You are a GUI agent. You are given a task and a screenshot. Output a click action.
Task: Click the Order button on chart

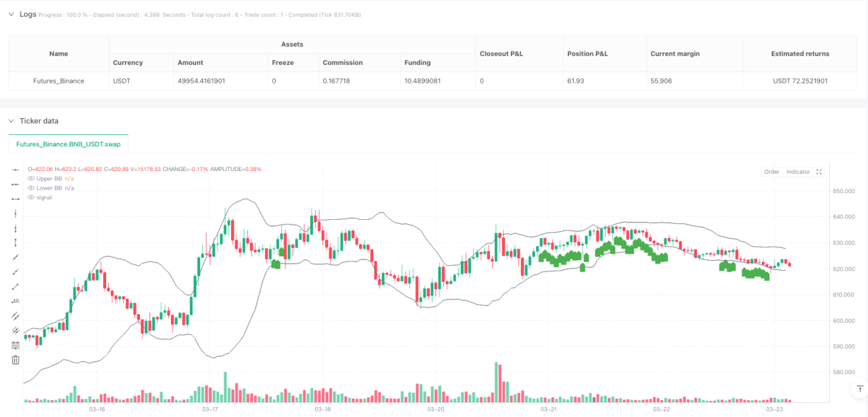pos(772,172)
